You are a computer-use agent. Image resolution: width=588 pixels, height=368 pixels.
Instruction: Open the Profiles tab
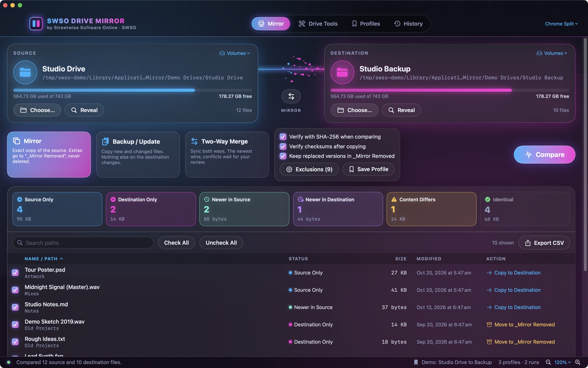pyautogui.click(x=366, y=24)
